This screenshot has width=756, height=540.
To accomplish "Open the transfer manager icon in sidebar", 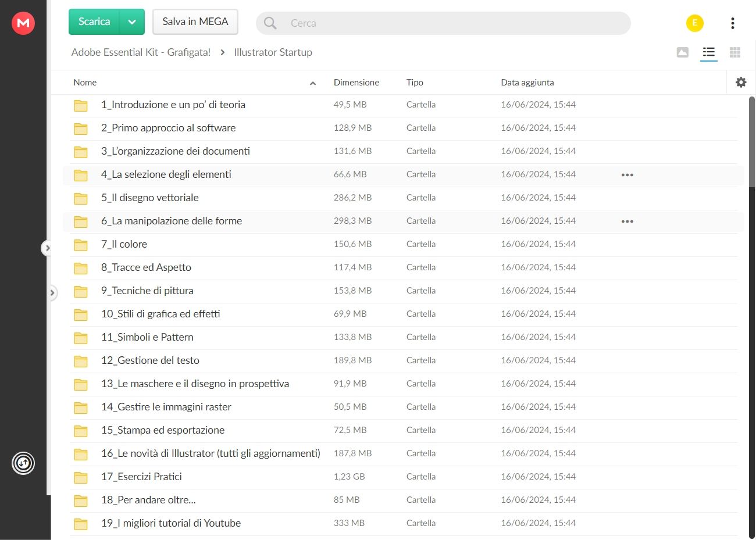I will click(23, 463).
